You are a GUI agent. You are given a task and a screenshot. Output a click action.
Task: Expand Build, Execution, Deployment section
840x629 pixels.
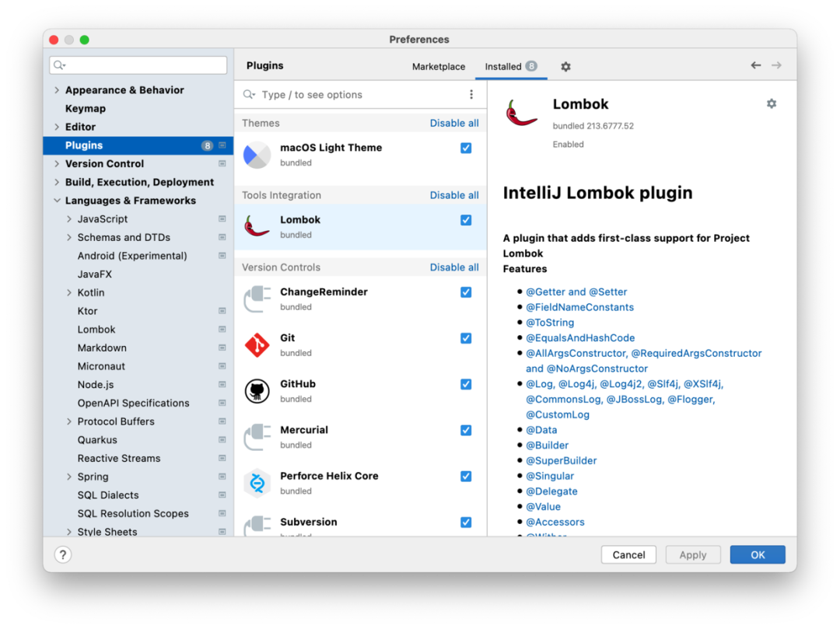click(57, 182)
